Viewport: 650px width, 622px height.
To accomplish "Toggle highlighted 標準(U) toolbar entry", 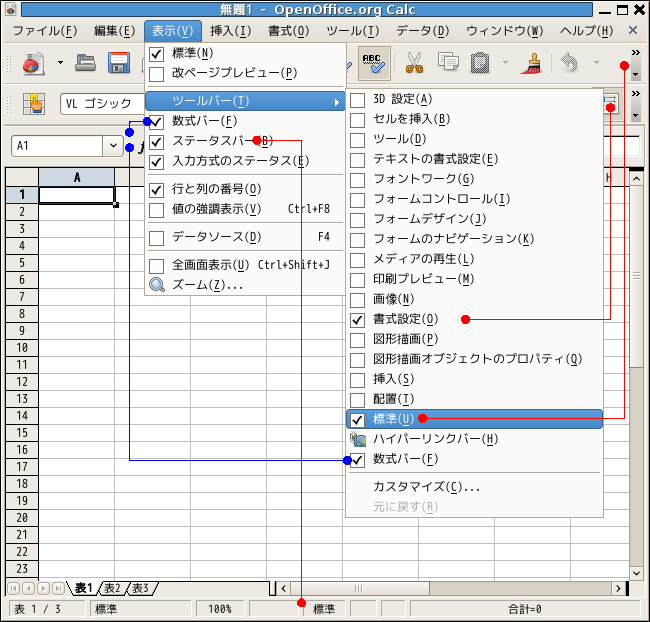I will [x=474, y=419].
